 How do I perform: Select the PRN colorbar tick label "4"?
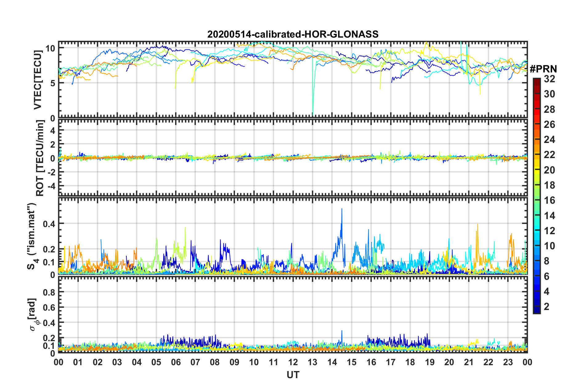[x=547, y=292]
